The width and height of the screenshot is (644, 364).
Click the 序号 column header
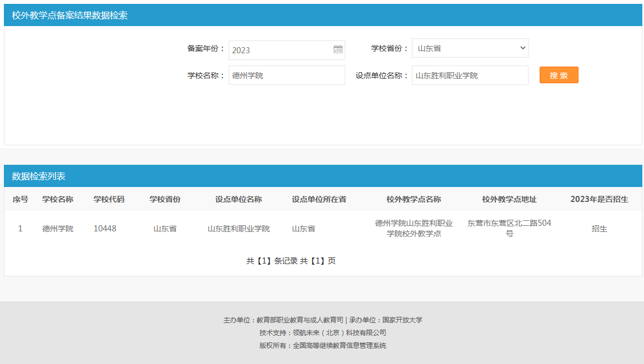click(21, 199)
